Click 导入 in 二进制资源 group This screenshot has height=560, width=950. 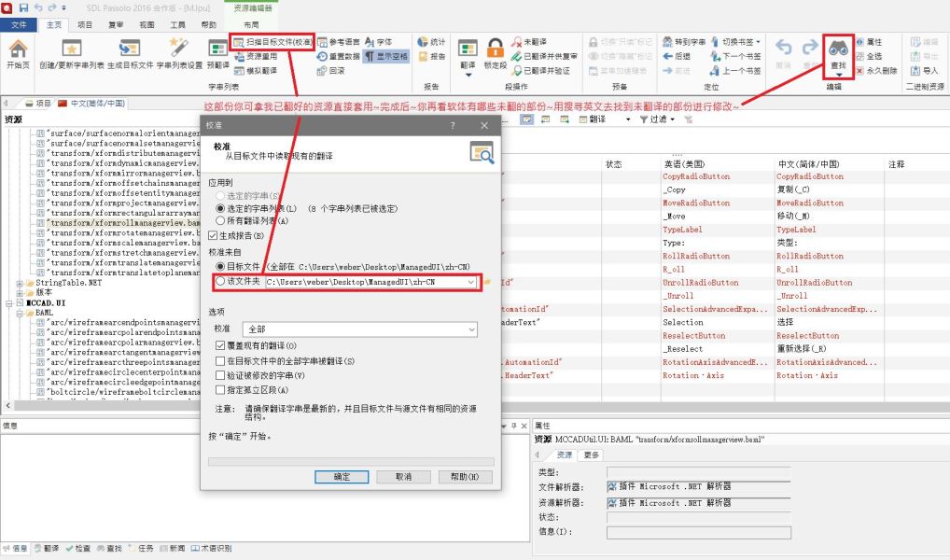tap(925, 71)
